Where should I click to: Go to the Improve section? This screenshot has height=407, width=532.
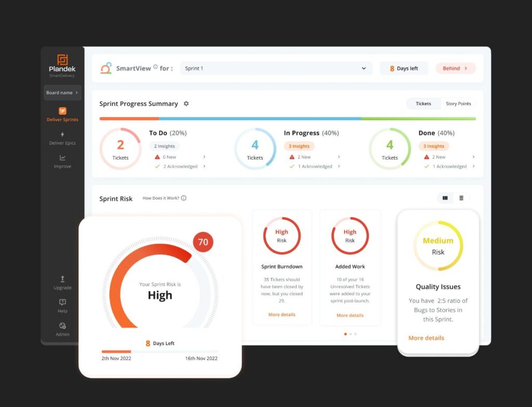pyautogui.click(x=62, y=161)
